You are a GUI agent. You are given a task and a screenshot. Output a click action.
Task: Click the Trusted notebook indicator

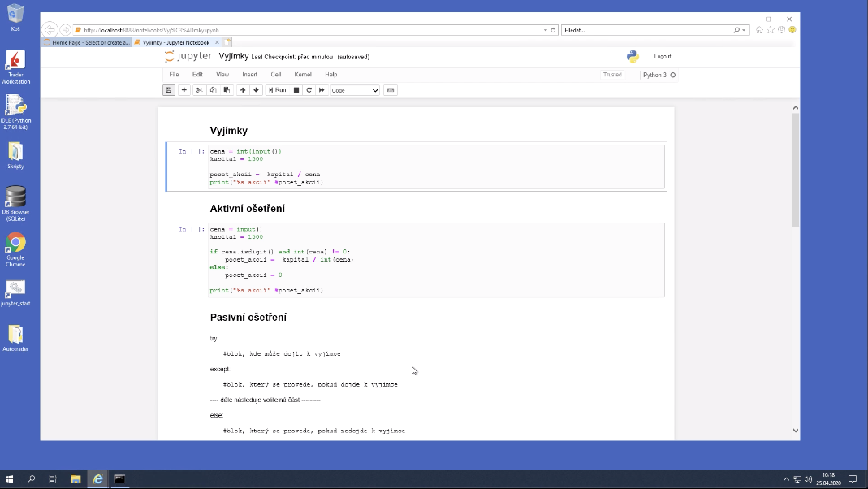point(612,75)
